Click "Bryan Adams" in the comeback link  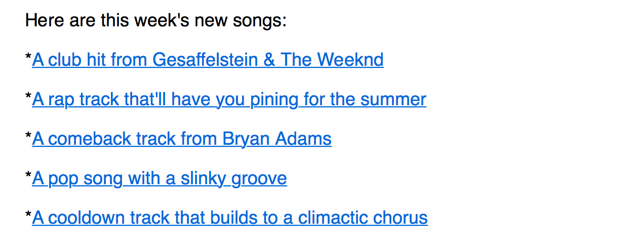pos(277,139)
